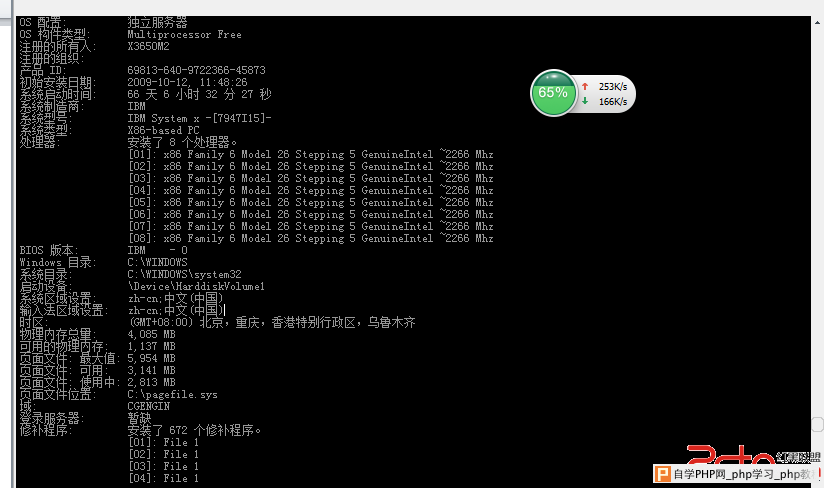This screenshot has height=488, width=824.
Task: Click the input locale value 'zh-cn;中文(中国)'
Action: pos(176,311)
